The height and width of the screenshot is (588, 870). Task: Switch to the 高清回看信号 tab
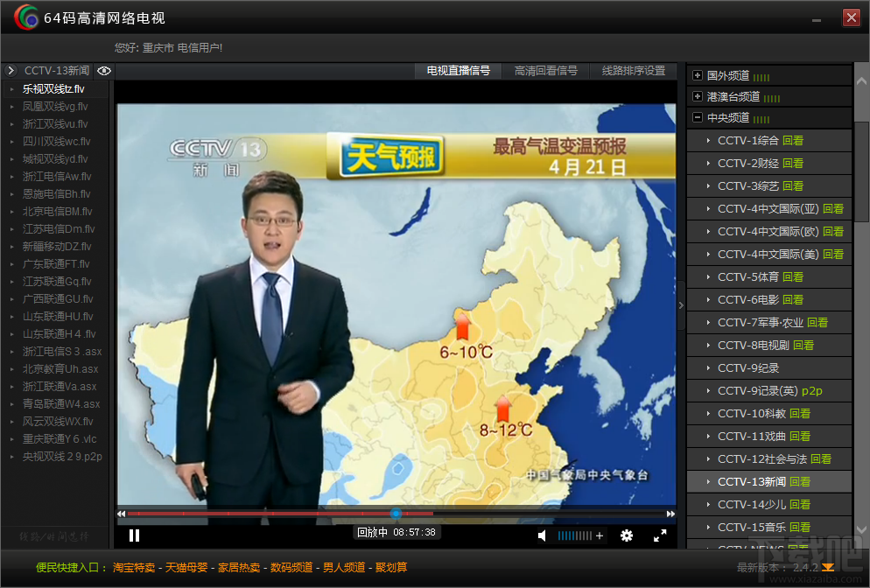tap(548, 71)
